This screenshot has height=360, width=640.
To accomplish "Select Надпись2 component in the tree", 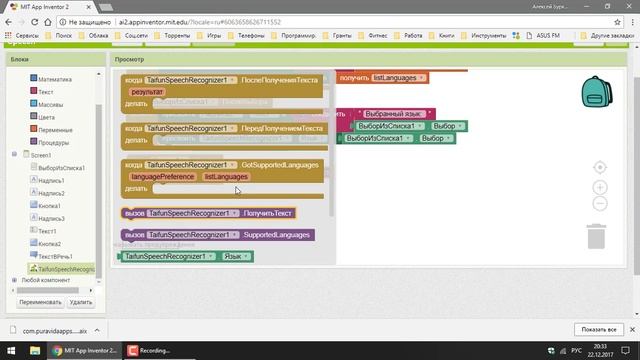I will click(x=51, y=193).
